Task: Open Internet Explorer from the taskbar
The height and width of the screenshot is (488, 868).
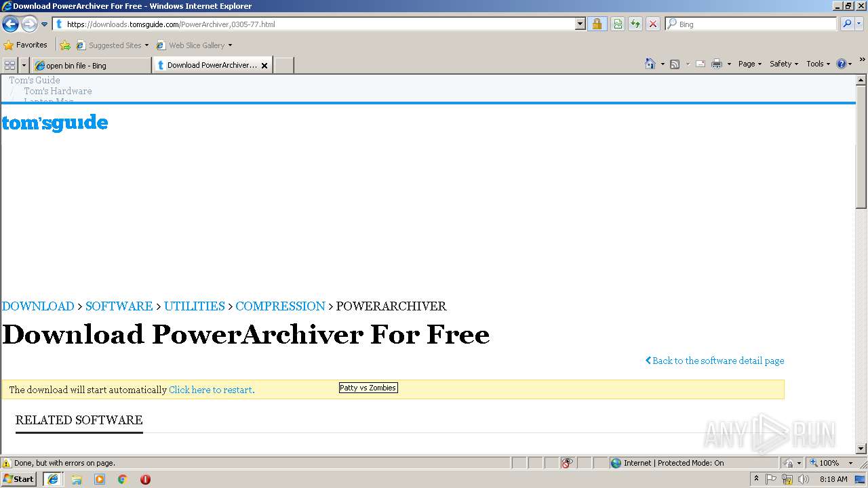Action: [x=53, y=479]
